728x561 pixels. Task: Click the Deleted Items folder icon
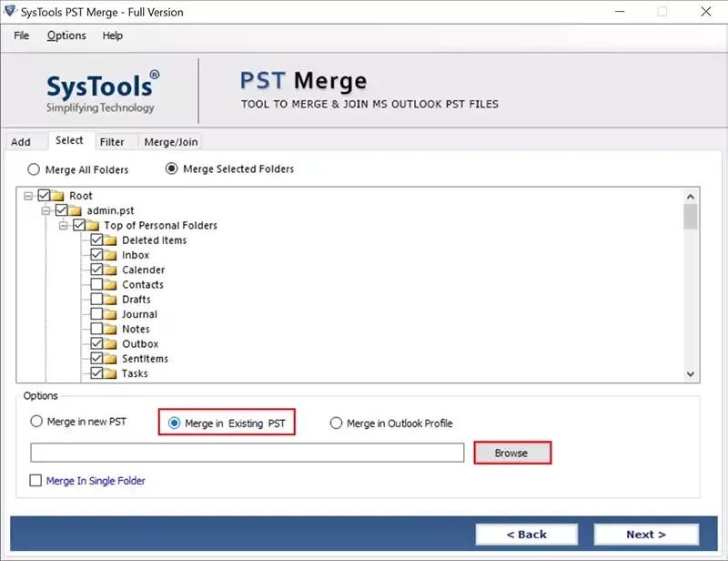click(x=110, y=240)
